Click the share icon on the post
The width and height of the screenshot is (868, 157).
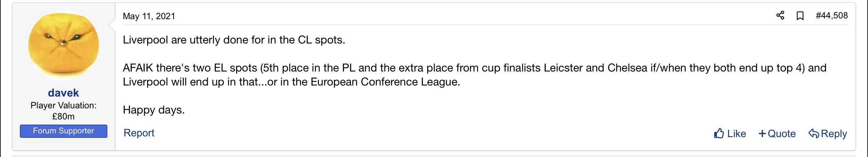[x=780, y=15]
